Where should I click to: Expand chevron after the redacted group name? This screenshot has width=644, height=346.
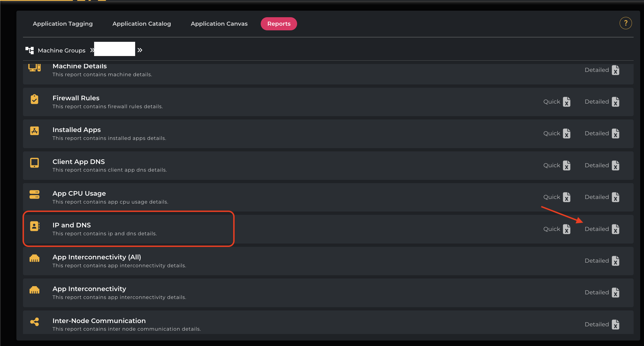coord(140,50)
